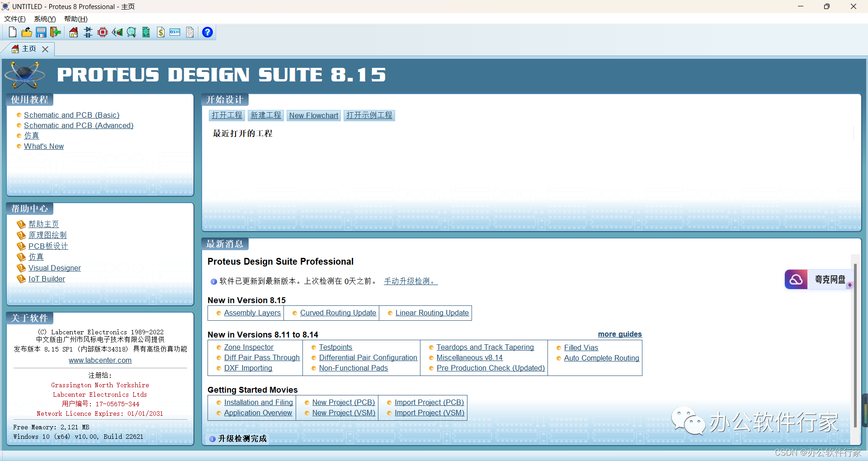Play the Installation and Filing movie
The image size is (868, 461).
259,402
